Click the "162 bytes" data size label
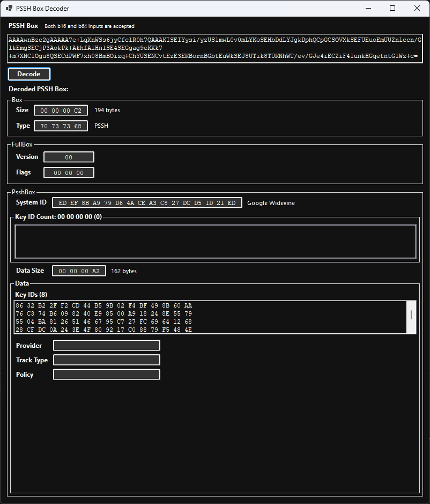The height and width of the screenshot is (504, 430). point(124,271)
